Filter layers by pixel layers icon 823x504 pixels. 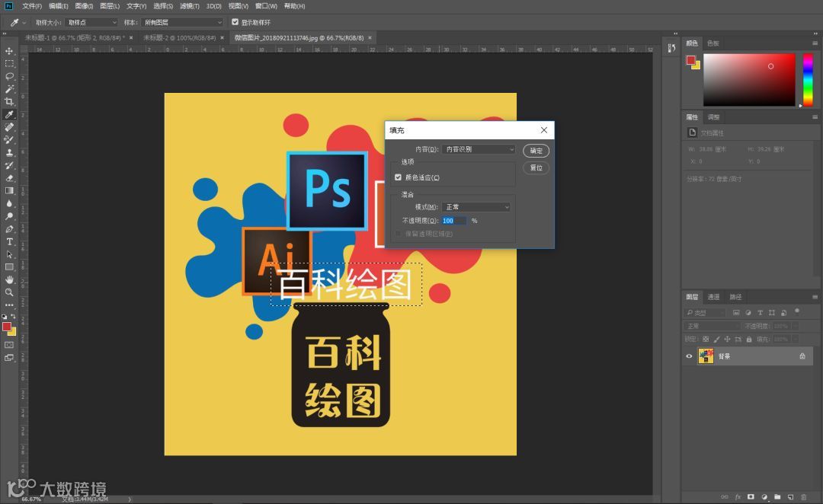pos(736,313)
